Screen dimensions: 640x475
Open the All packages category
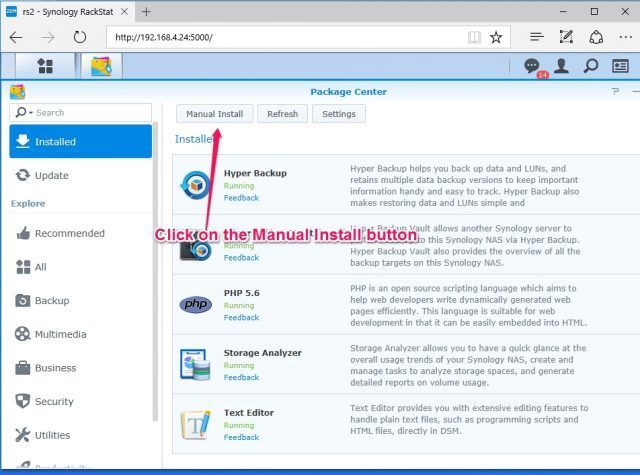click(x=80, y=267)
